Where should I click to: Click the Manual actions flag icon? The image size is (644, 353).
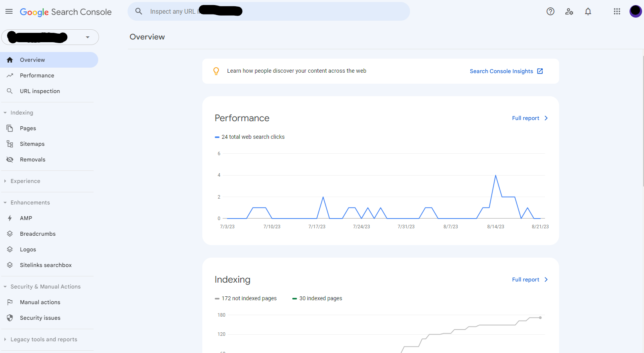(x=10, y=302)
